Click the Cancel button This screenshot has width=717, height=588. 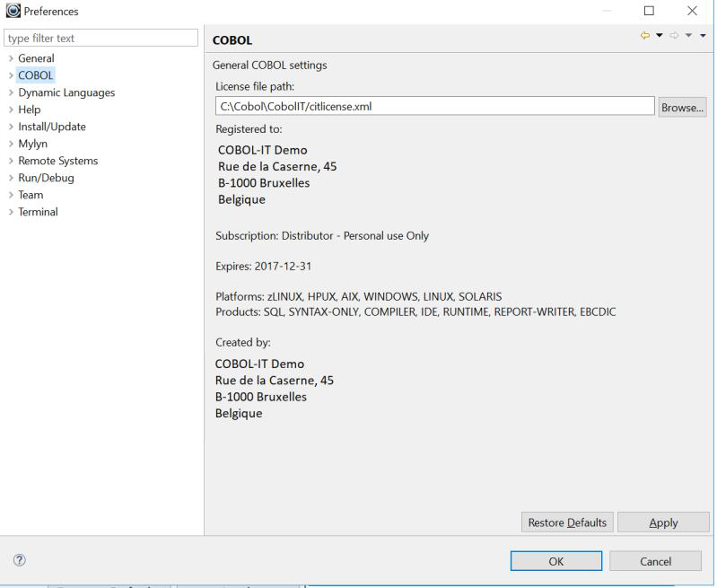coord(655,561)
